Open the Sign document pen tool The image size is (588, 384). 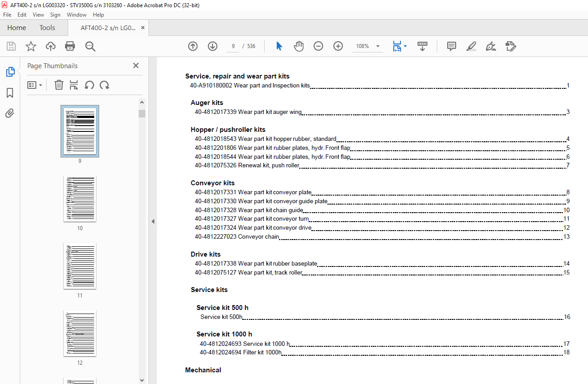point(491,46)
